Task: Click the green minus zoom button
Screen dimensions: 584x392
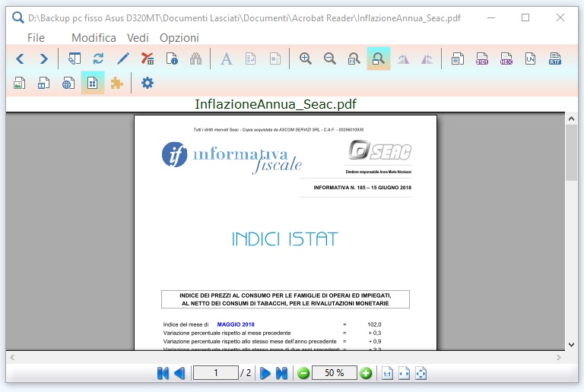Action: pos(303,373)
